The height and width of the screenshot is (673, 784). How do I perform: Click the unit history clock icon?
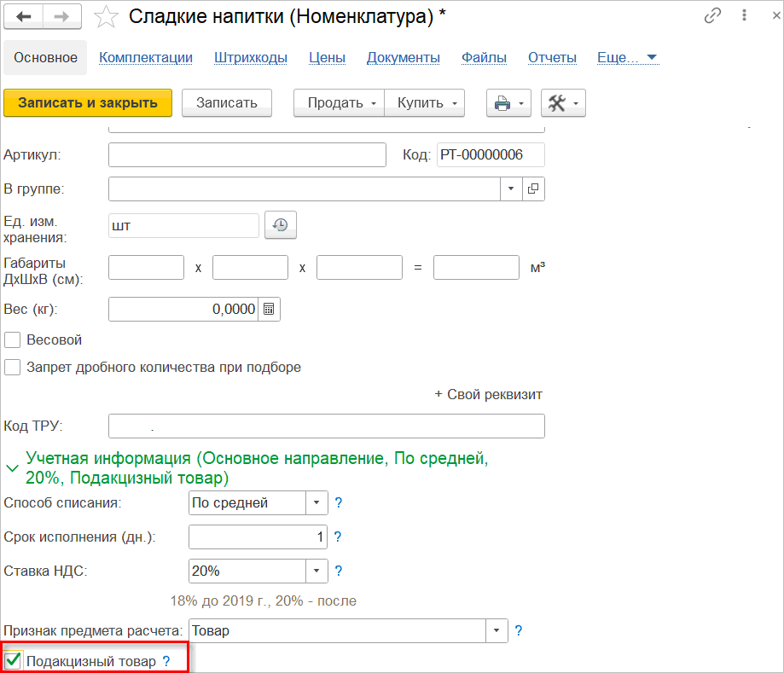point(280,225)
